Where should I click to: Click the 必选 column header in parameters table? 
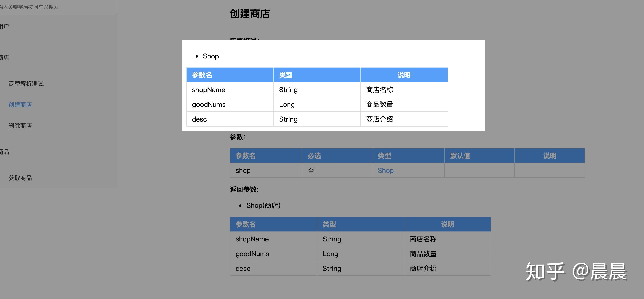point(314,156)
